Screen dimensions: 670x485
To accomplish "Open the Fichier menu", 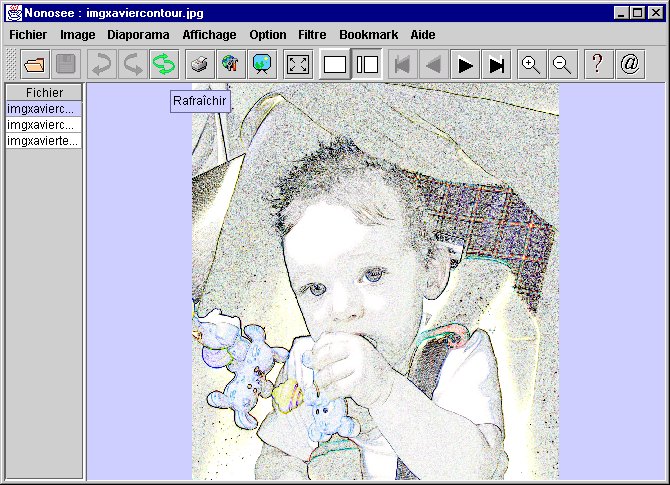I will [28, 35].
